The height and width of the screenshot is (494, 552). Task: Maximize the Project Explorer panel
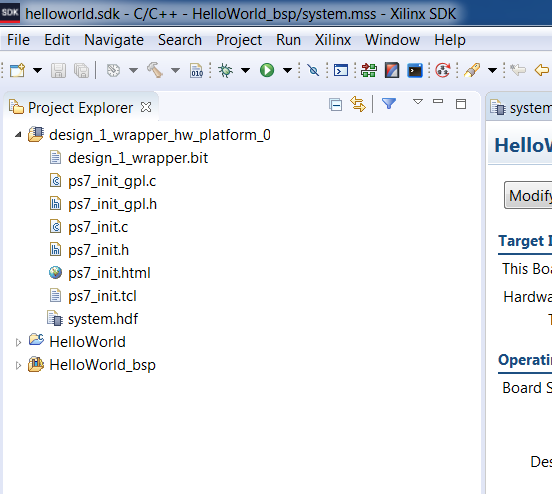click(x=461, y=104)
